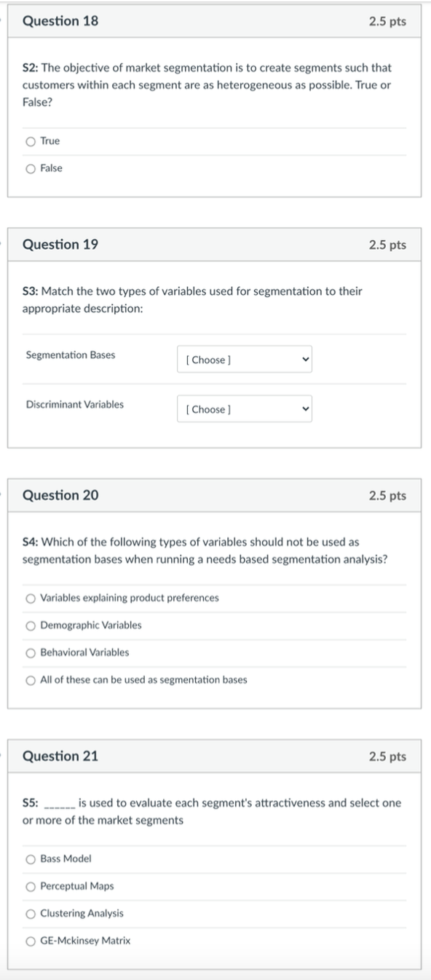Open the Segmentation Bases choose dropdown
The height and width of the screenshot is (980, 431).
click(x=245, y=359)
